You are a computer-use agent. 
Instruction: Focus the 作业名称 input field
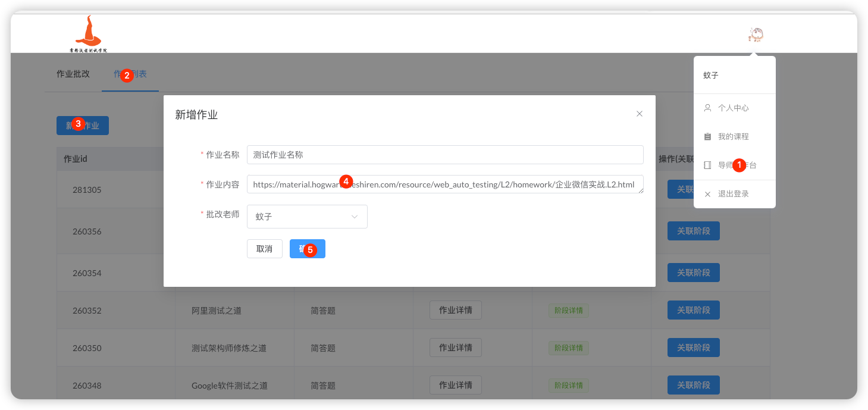point(444,155)
